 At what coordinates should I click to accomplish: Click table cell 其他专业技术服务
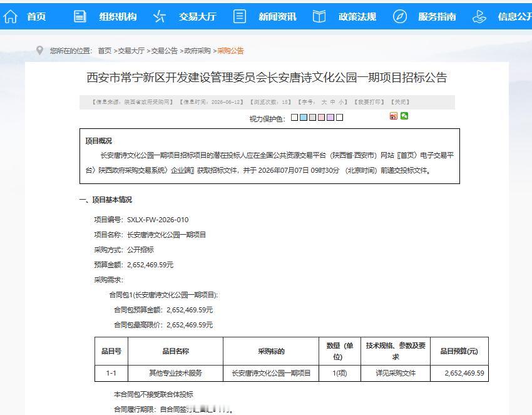point(175,373)
